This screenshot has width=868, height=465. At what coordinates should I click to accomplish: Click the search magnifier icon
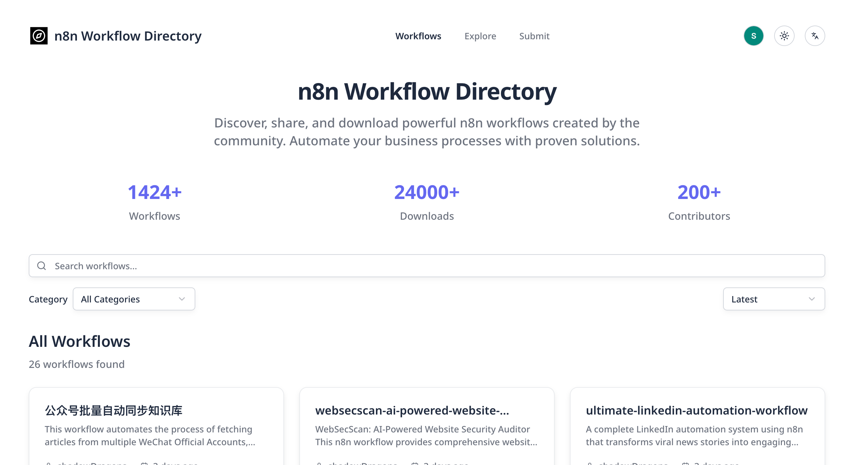point(42,266)
